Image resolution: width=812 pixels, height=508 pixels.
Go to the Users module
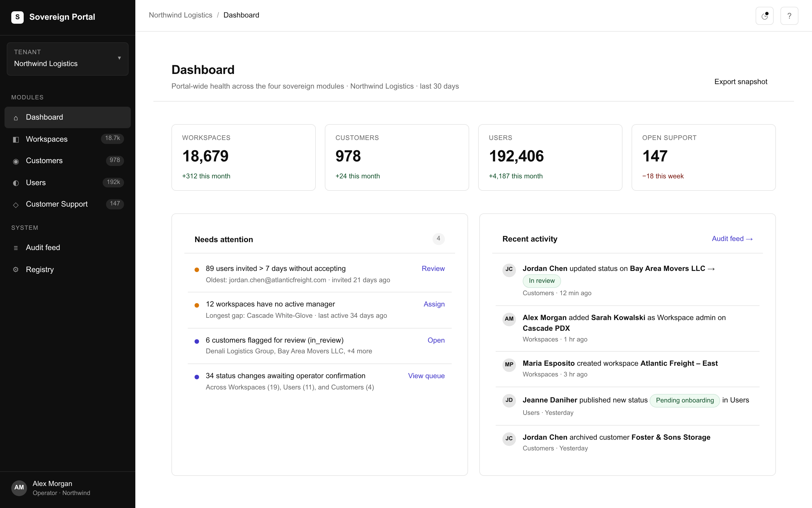(x=67, y=183)
